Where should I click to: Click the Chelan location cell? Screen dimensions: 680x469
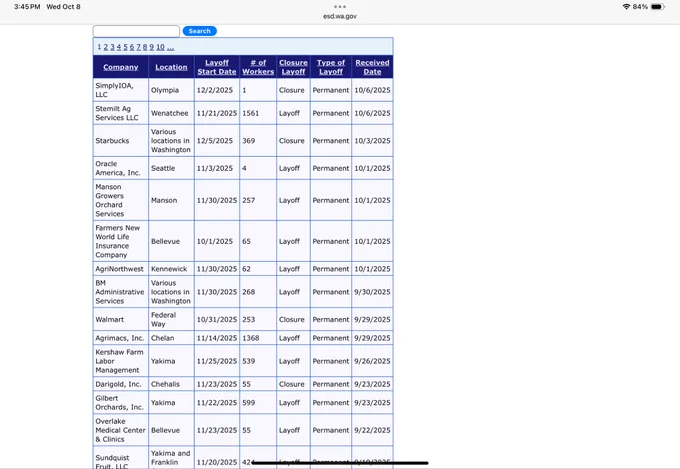(171, 338)
